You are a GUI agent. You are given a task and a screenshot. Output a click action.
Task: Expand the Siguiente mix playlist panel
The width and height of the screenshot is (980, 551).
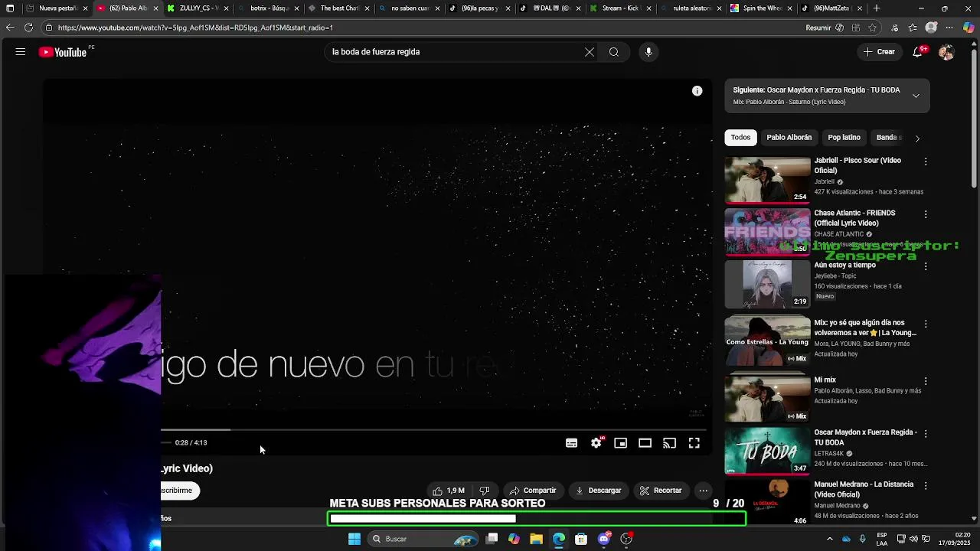[916, 96]
